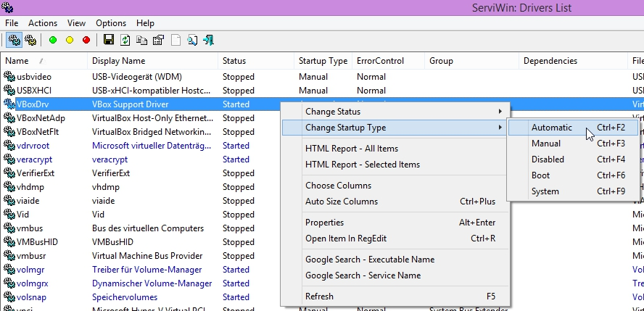The width and height of the screenshot is (644, 311).
Task: Sort by the Name column header
Action: 17,61
